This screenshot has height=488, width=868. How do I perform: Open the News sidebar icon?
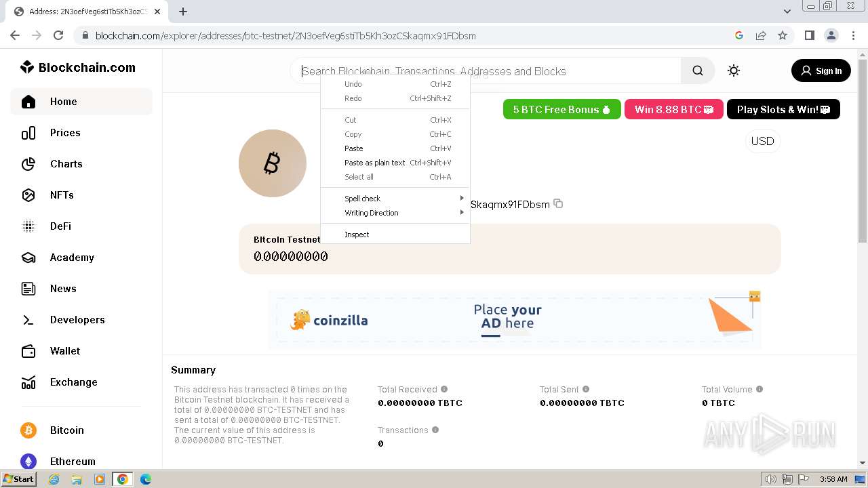pyautogui.click(x=28, y=289)
